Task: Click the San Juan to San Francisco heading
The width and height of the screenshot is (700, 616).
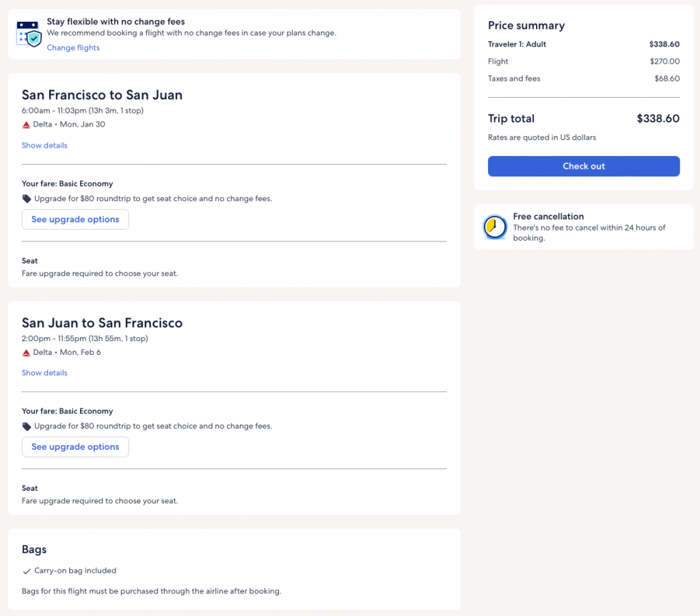Action: tap(102, 323)
